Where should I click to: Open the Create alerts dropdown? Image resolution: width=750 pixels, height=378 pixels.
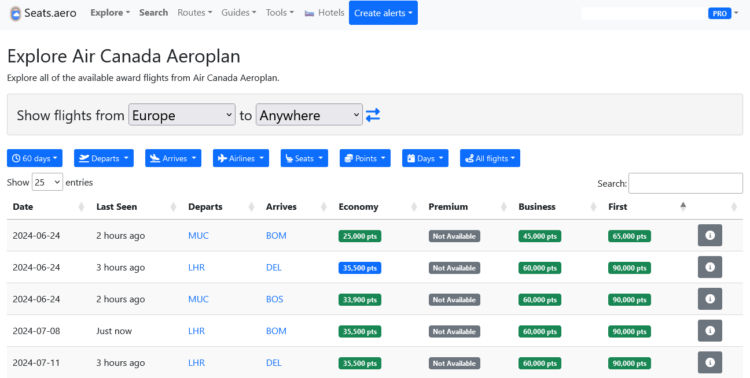(x=383, y=13)
